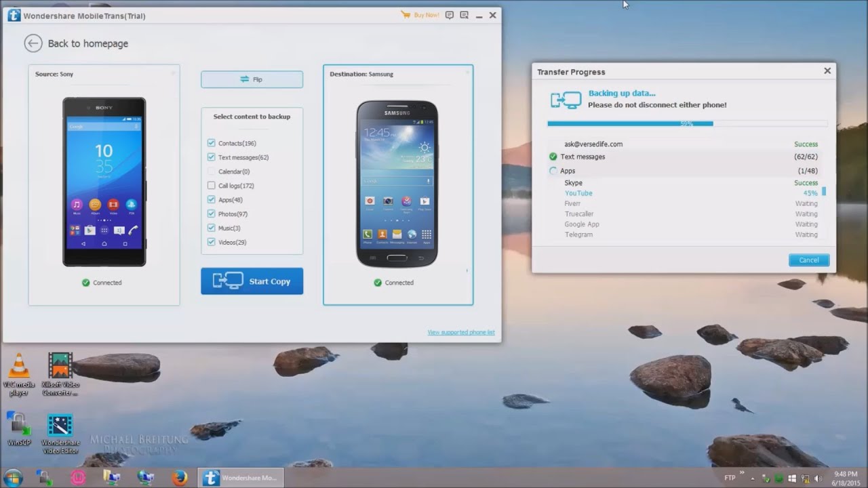Click the Back to homepage arrow icon
This screenshot has width=868, height=488.
coord(33,43)
